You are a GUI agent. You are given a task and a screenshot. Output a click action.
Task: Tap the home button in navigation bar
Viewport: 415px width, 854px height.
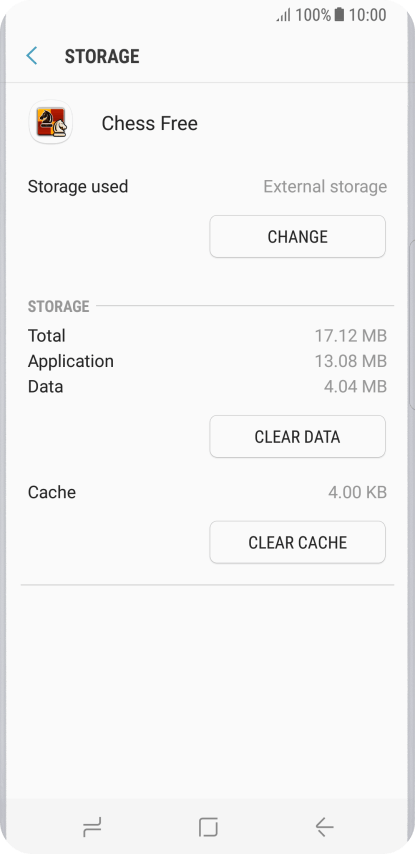208,827
